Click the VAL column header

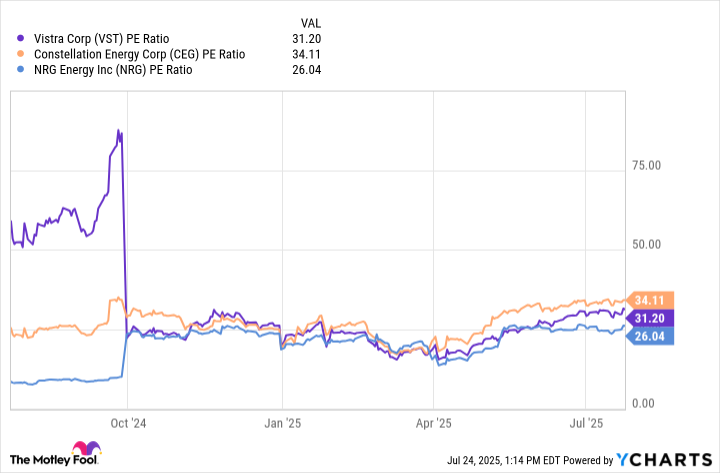(x=311, y=23)
